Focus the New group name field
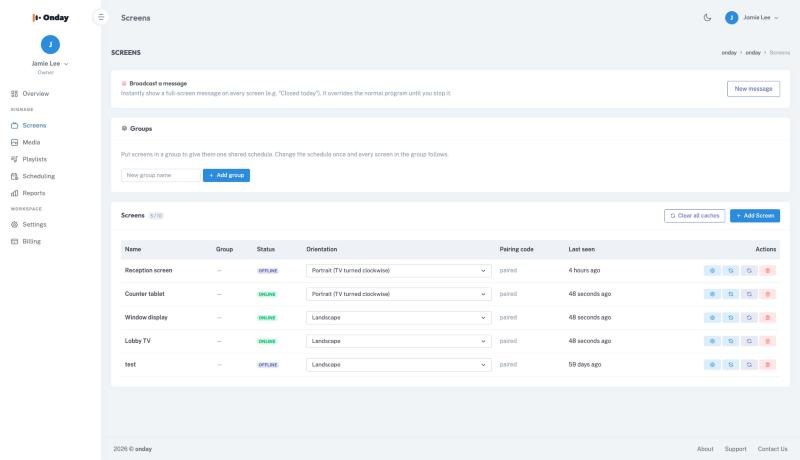 (x=161, y=175)
